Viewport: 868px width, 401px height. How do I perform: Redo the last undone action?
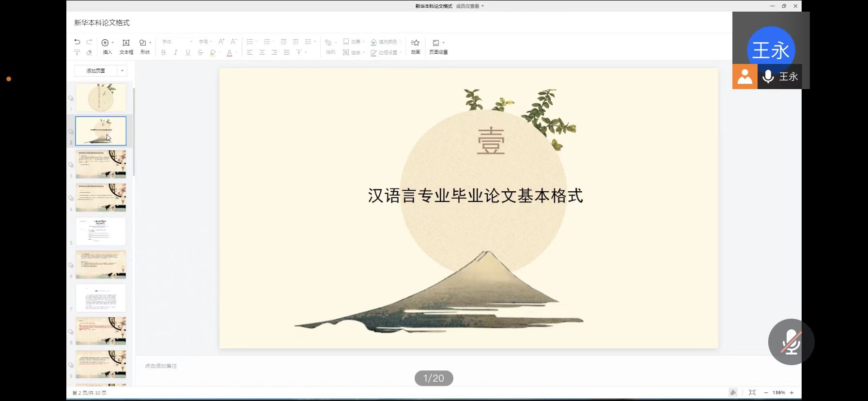pyautogui.click(x=89, y=42)
